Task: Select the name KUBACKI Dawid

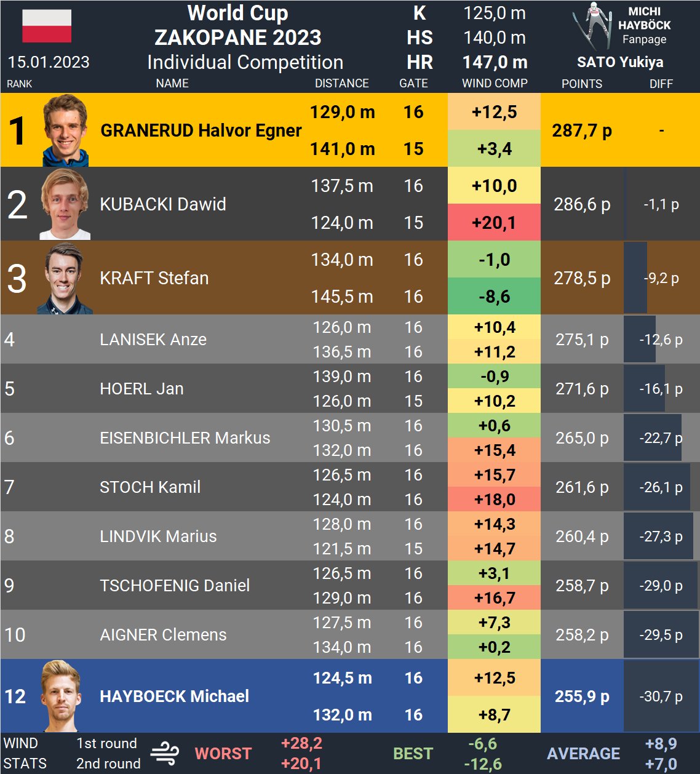Action: pos(163,204)
